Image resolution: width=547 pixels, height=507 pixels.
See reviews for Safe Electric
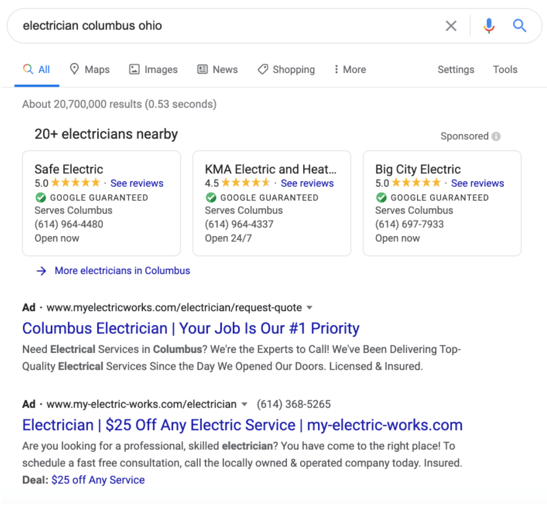click(137, 183)
